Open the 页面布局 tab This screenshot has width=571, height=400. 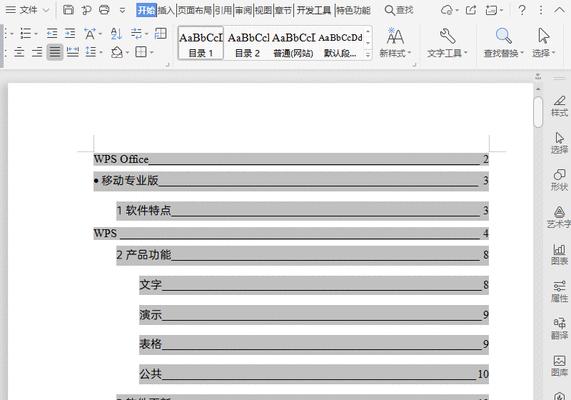pyautogui.click(x=194, y=10)
